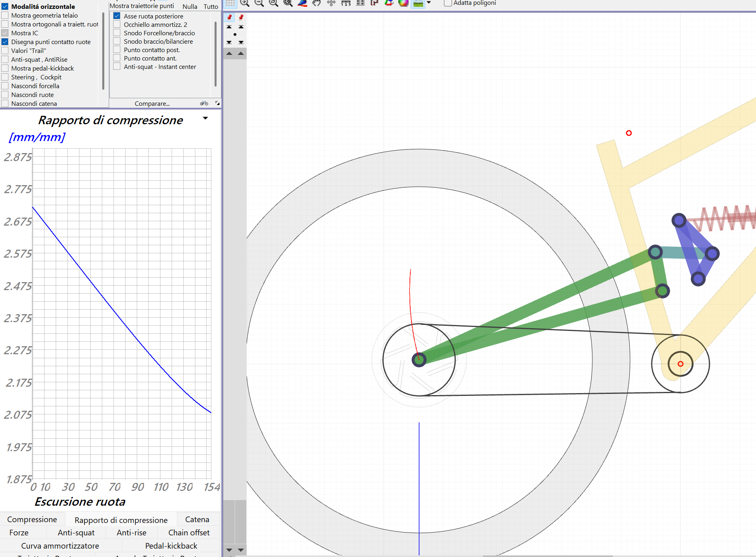The height and width of the screenshot is (557, 756).
Task: Click the options list vertical scrollbar
Action: point(103,51)
